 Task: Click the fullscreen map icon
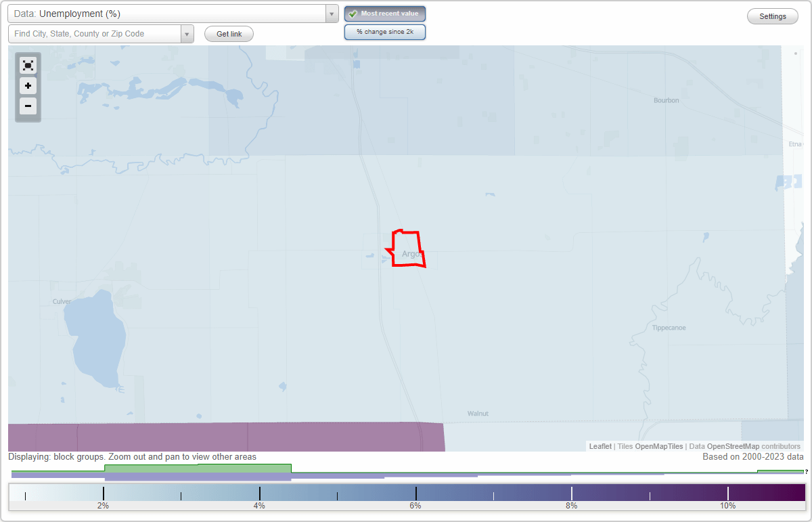[x=28, y=65]
